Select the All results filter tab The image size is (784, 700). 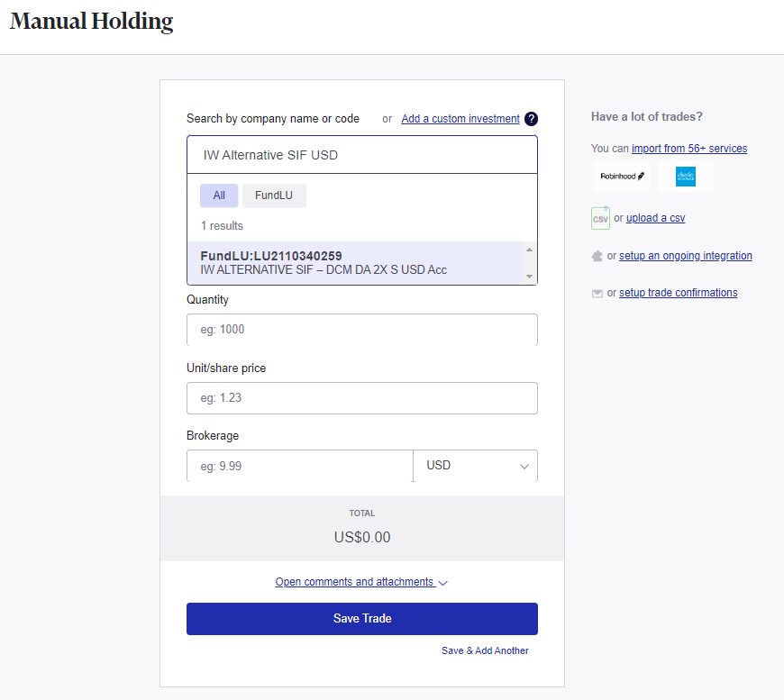click(x=219, y=195)
